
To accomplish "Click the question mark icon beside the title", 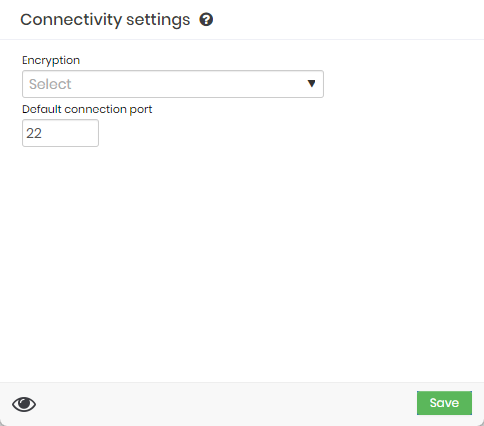I will tap(206, 20).
